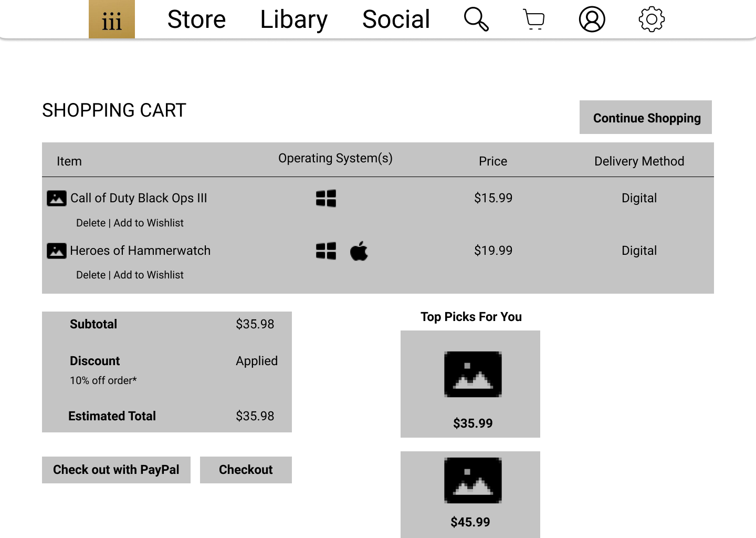Click the Top Picks For You heading
The height and width of the screenshot is (538, 756).
coord(471,317)
